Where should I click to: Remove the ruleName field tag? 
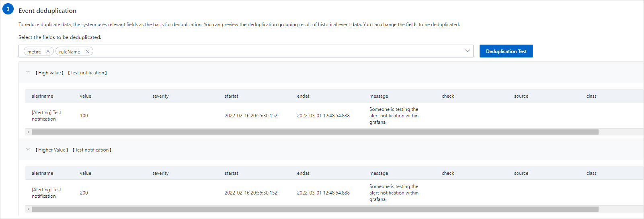click(x=87, y=51)
